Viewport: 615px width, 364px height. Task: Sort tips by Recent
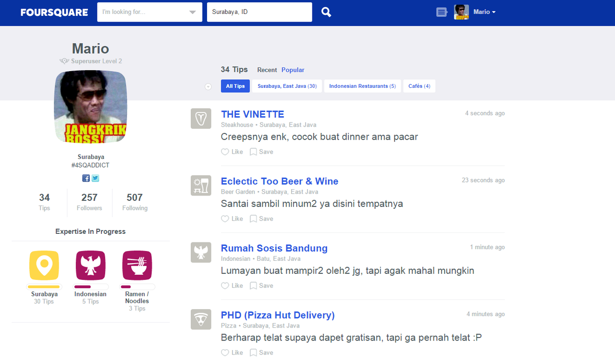267,70
